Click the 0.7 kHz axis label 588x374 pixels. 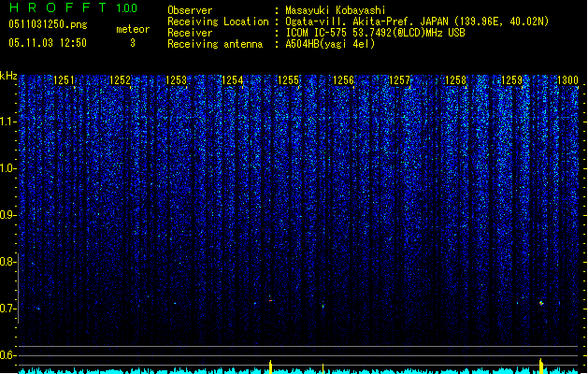pos(7,309)
